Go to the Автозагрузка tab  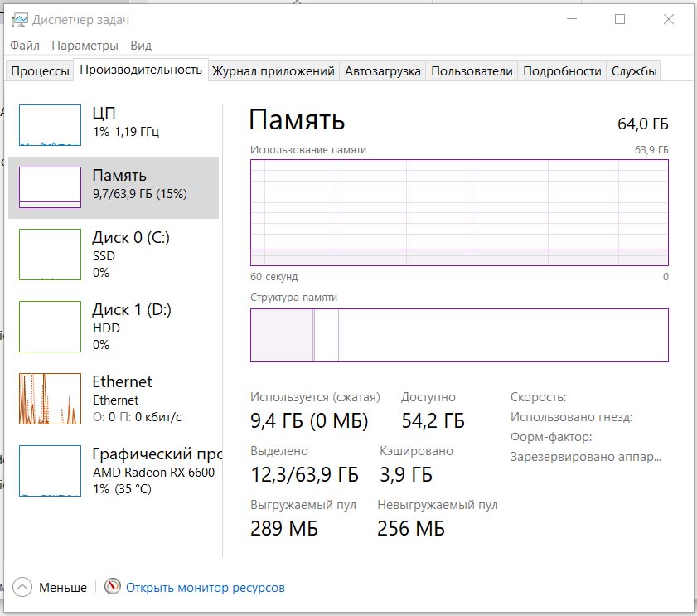383,71
